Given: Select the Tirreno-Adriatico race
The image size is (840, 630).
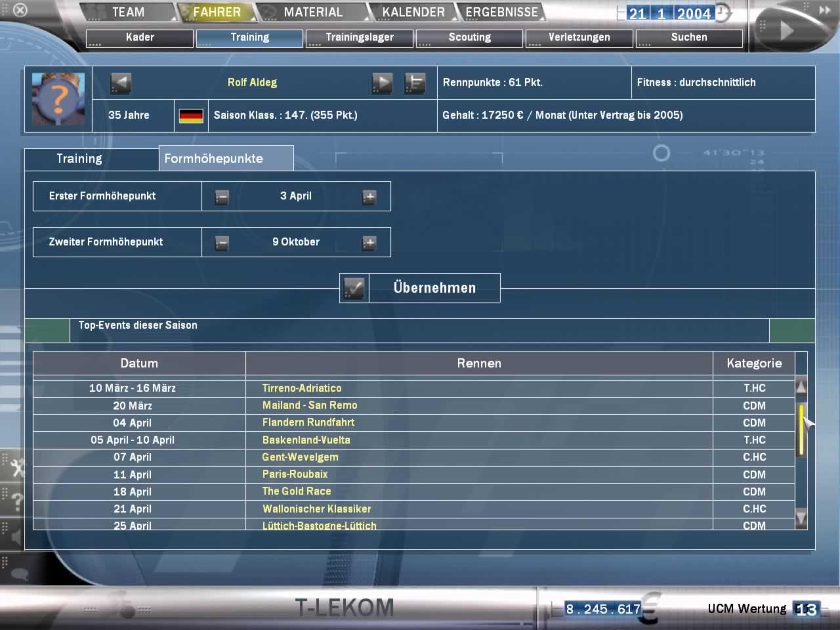Looking at the screenshot, I should pyautogui.click(x=302, y=388).
